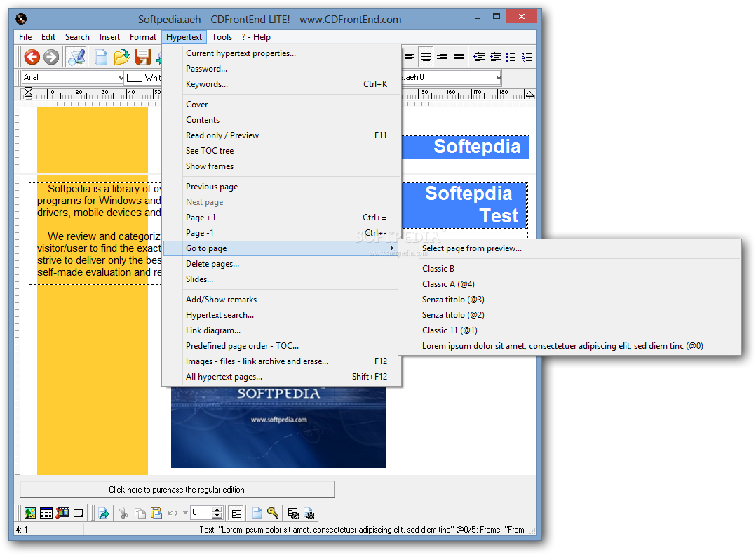The height and width of the screenshot is (555, 756).
Task: Click the page with blue arrow icon
Action: (x=104, y=513)
